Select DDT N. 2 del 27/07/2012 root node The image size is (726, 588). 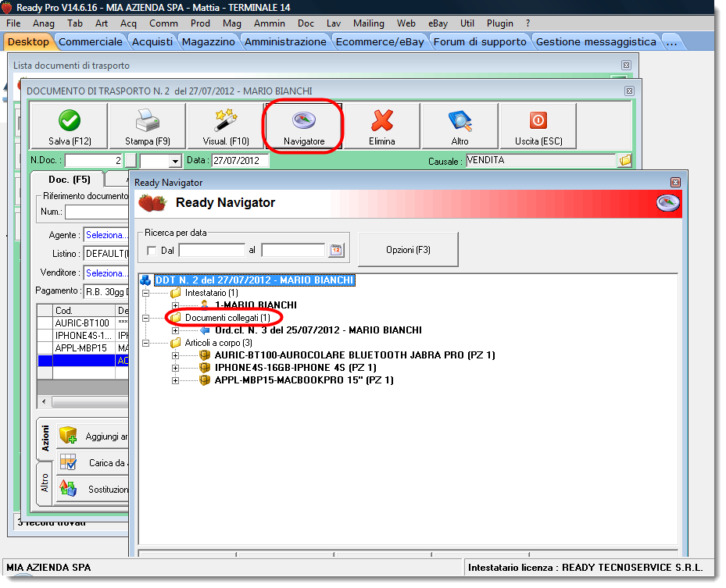pos(254,280)
